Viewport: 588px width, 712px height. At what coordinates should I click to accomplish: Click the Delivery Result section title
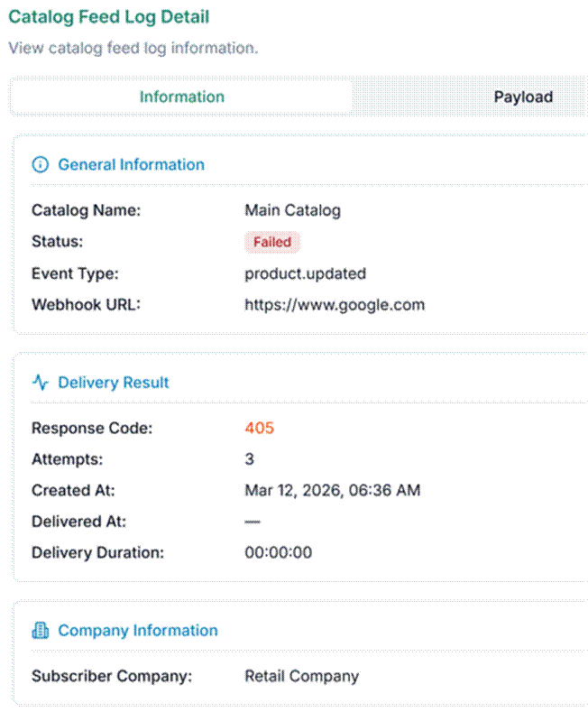[114, 383]
